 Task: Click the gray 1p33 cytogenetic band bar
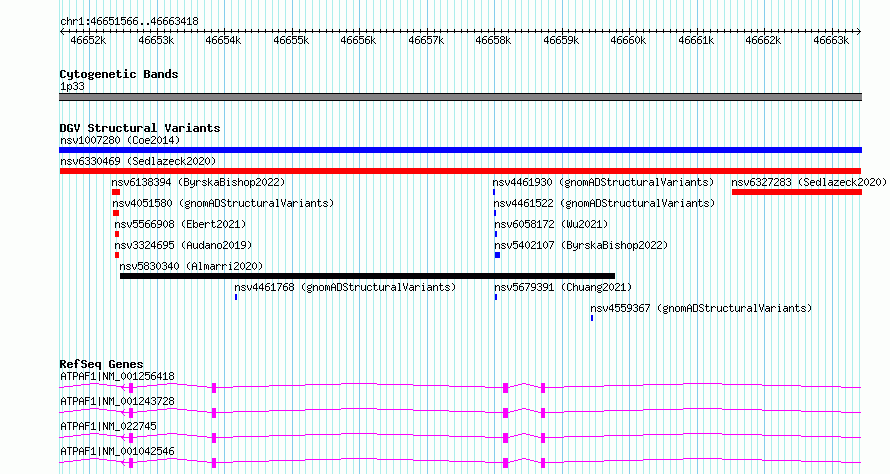(x=460, y=97)
